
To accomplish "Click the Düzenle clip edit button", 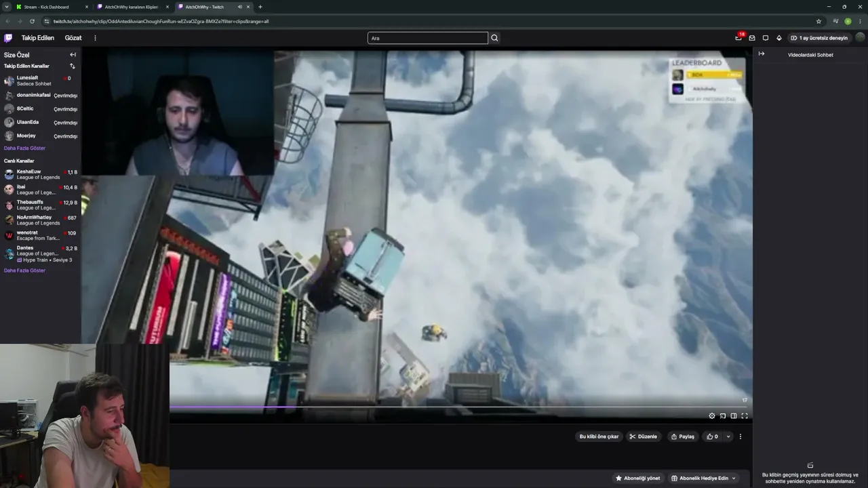I will (644, 436).
